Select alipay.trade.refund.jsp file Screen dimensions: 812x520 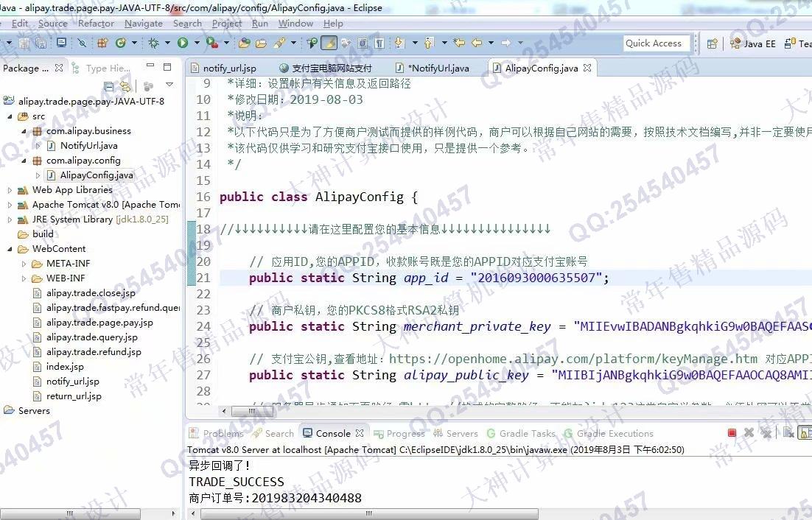pyautogui.click(x=94, y=352)
